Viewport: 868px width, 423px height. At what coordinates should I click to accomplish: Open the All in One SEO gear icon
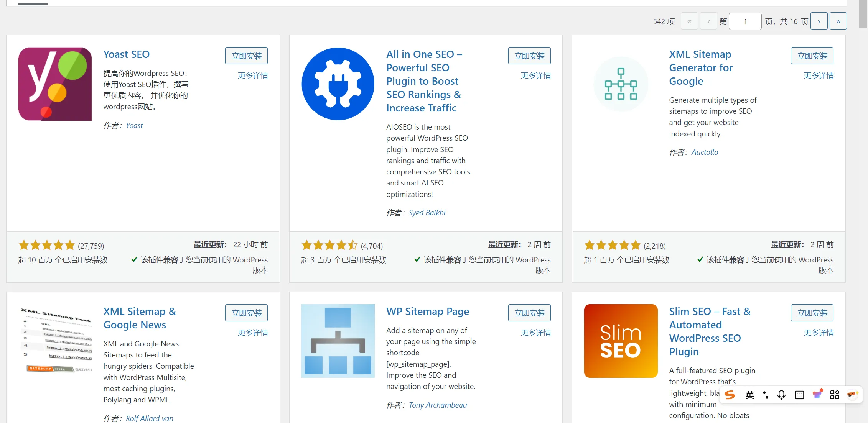[338, 84]
